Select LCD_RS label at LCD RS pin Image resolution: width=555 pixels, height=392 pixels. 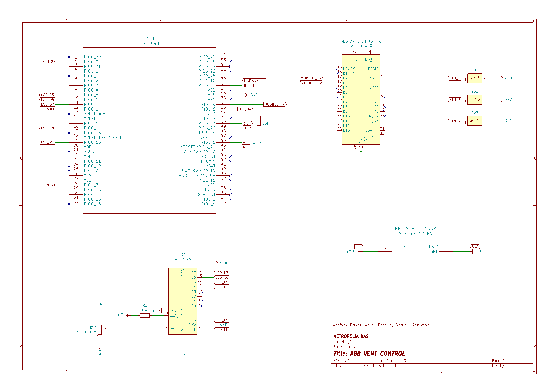(x=222, y=320)
